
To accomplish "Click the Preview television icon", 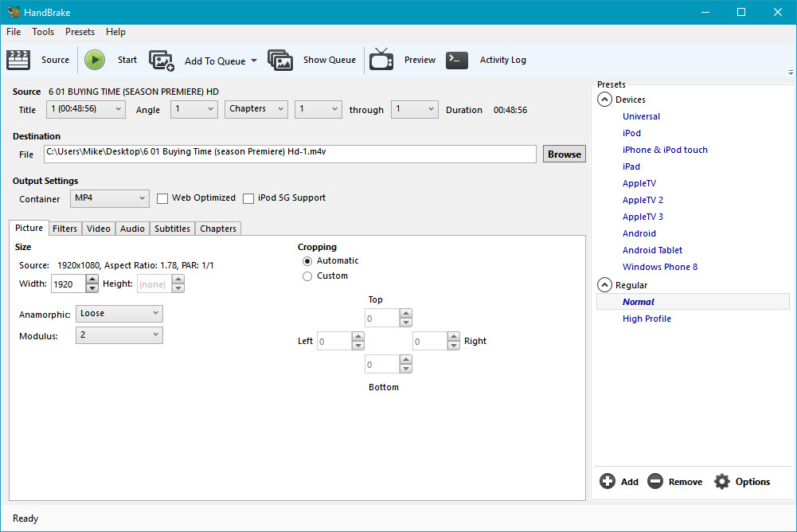I will (x=381, y=60).
